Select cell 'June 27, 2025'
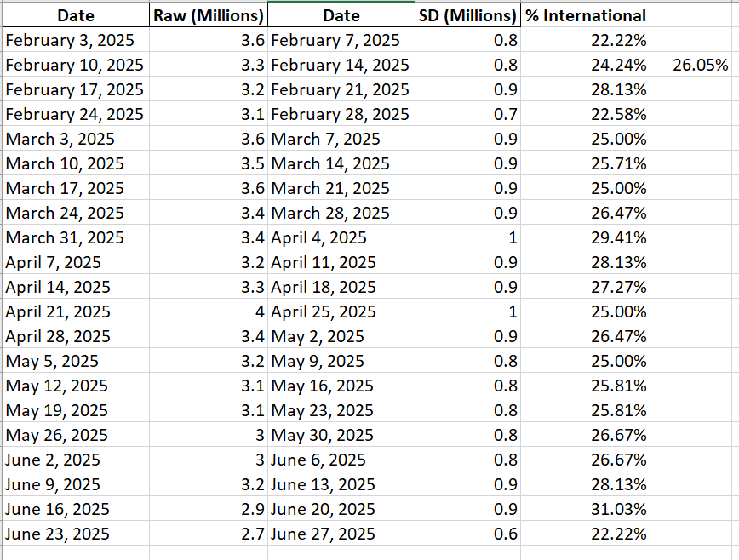The width and height of the screenshot is (739, 560). 341,533
